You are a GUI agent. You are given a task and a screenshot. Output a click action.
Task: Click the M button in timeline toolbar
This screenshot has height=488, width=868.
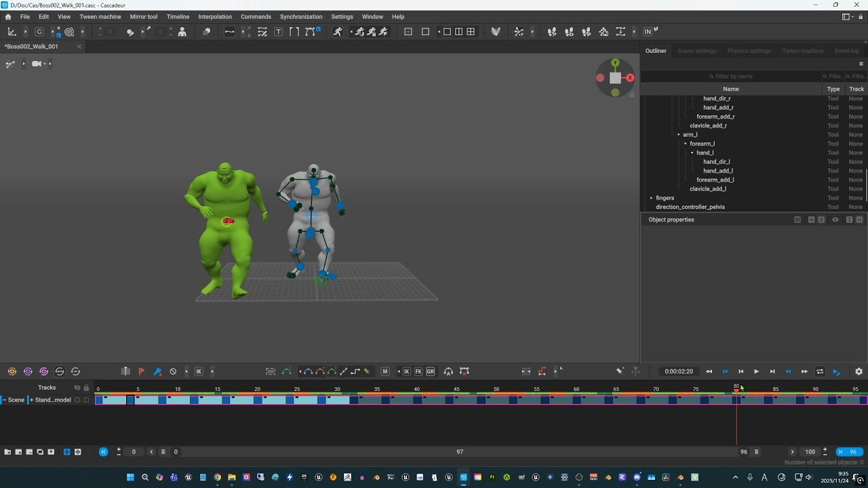[385, 371]
